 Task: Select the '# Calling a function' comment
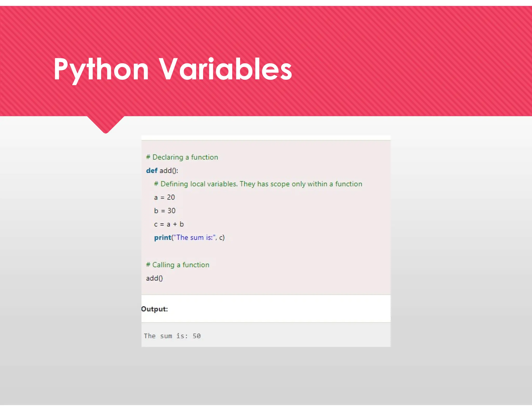pos(178,265)
